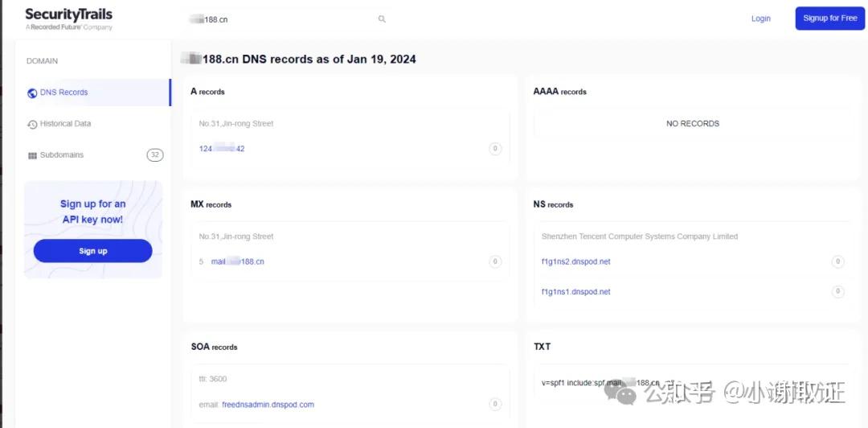Click the 'A records' card heading
This screenshot has width=868, height=428.
(207, 92)
